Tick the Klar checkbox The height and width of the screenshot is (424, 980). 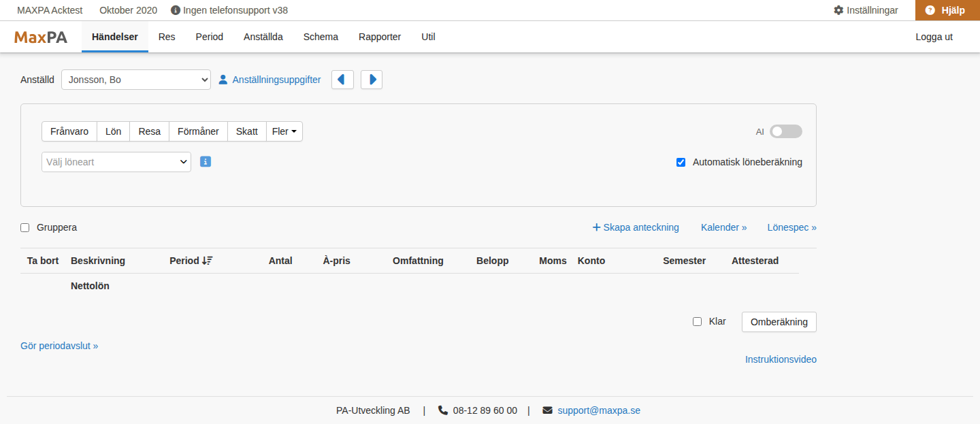coord(697,321)
